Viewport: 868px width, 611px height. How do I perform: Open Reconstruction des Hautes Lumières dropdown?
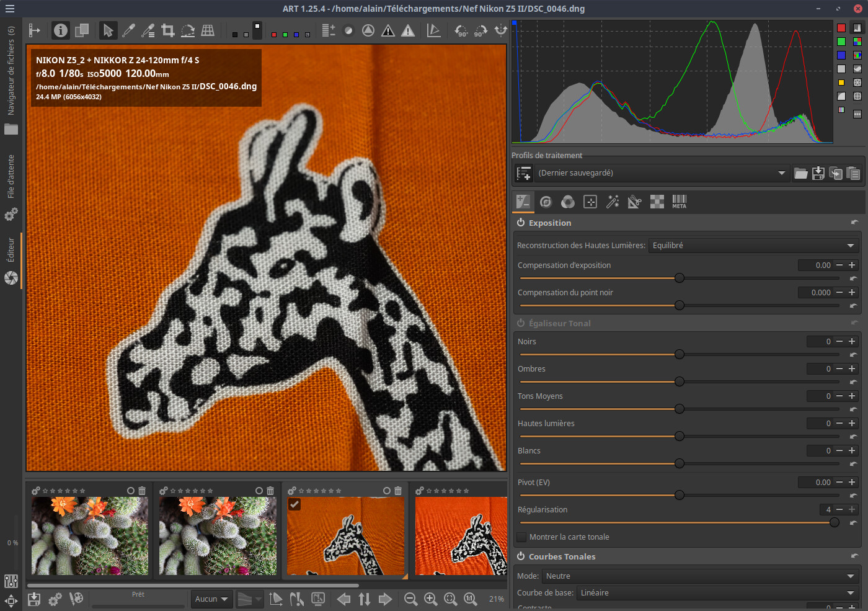[x=754, y=246]
